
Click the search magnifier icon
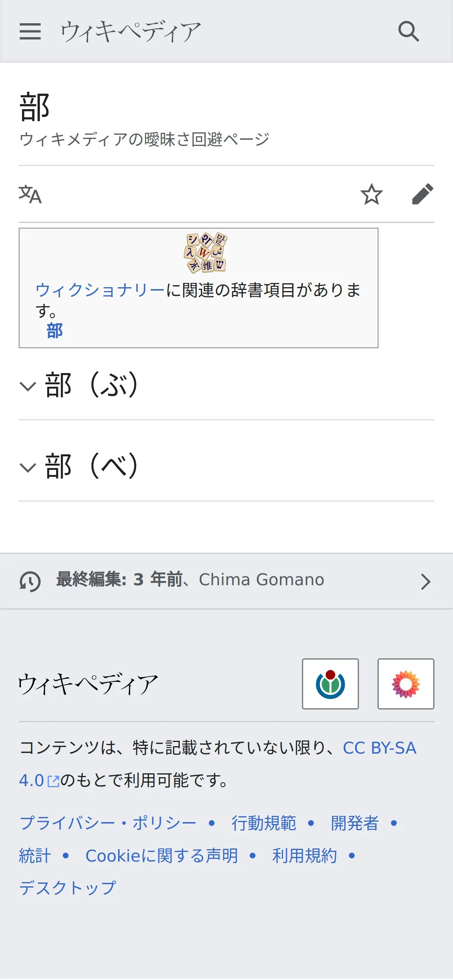point(408,31)
